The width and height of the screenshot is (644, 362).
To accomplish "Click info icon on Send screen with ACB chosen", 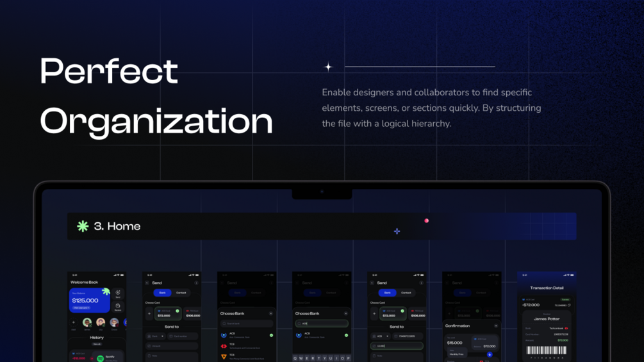I will [421, 283].
